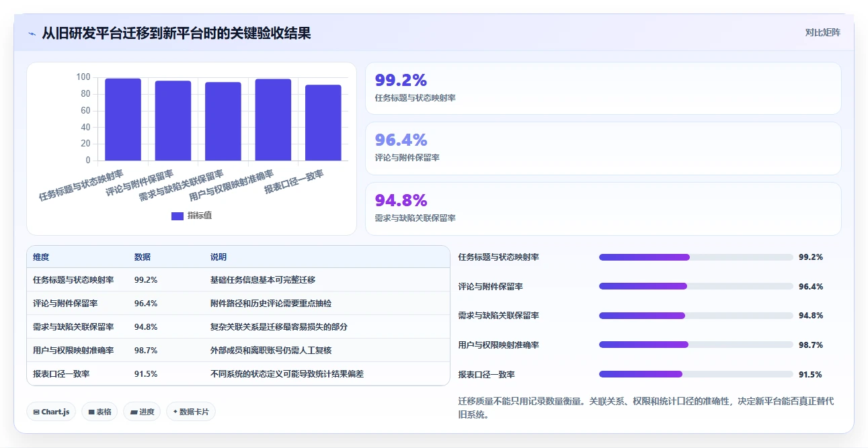
Task: Click 复杂关联关系是迁移最容易损失的部分 description
Action: tap(279, 326)
